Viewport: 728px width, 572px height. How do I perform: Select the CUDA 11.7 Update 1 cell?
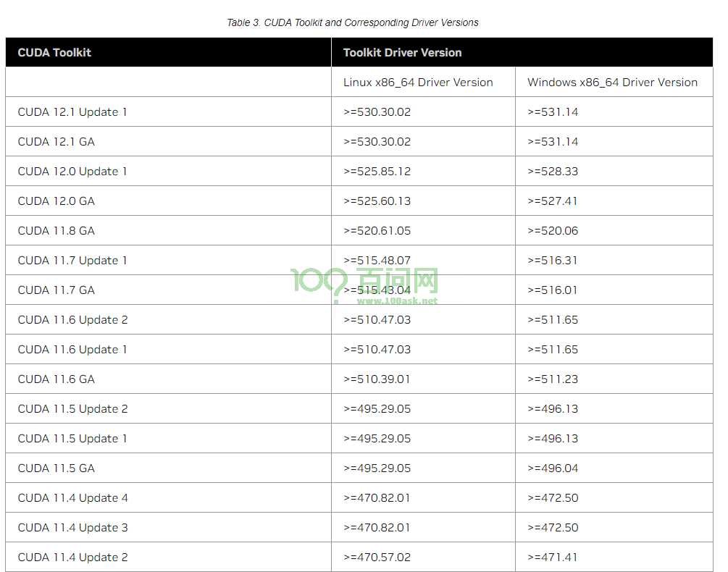72,261
